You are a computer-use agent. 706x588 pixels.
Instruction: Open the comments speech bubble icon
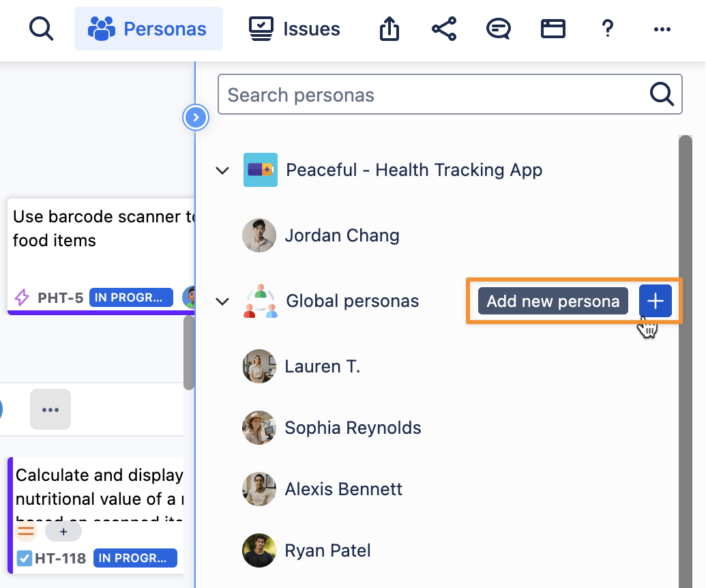[x=499, y=29]
